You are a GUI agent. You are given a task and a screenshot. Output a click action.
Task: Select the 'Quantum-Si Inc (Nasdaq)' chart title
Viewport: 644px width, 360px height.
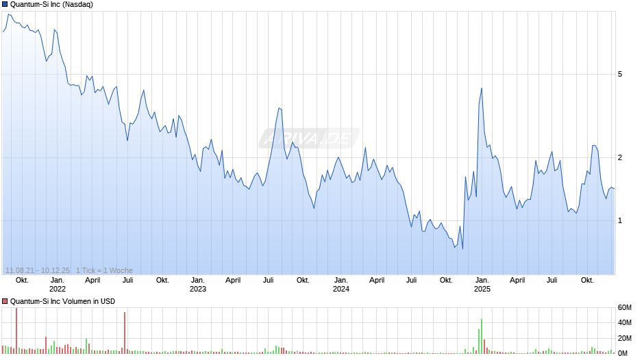click(x=52, y=5)
